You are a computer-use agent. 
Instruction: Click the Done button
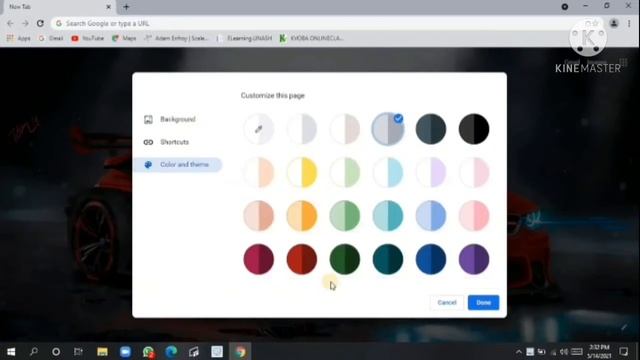pyautogui.click(x=483, y=302)
